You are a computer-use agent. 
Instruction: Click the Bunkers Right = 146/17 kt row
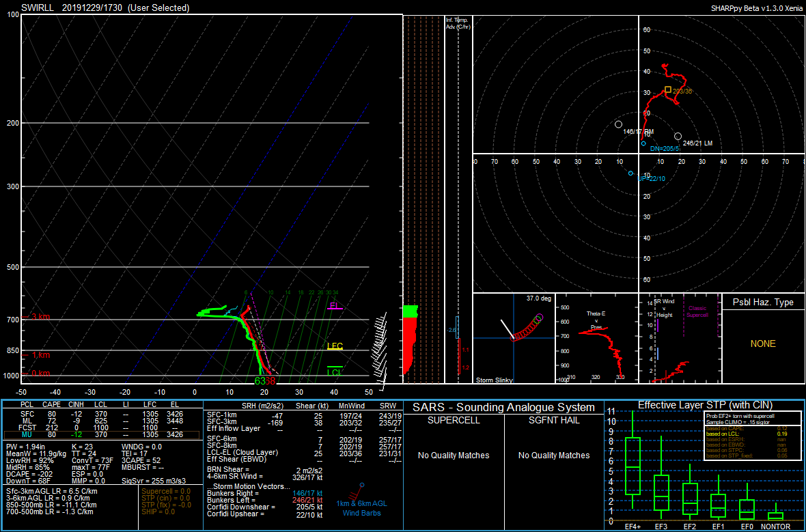[265, 494]
